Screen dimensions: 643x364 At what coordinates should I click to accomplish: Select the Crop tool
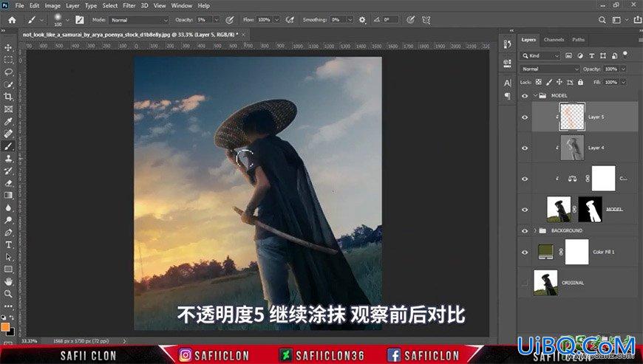point(8,97)
